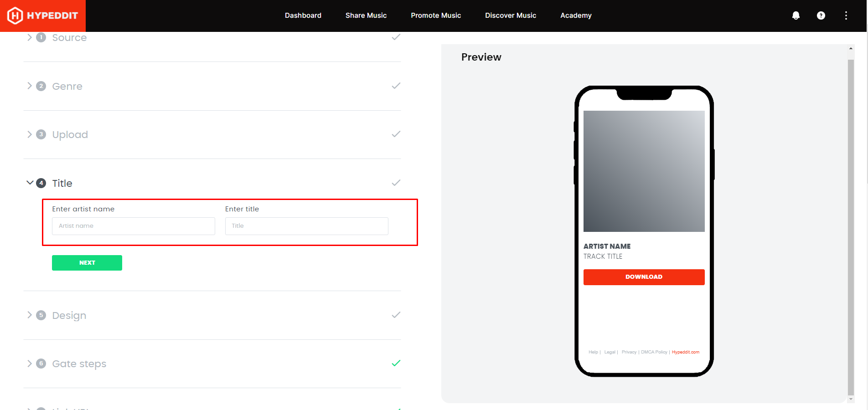Open the notifications bell
This screenshot has height=410, width=868.
click(x=796, y=15)
